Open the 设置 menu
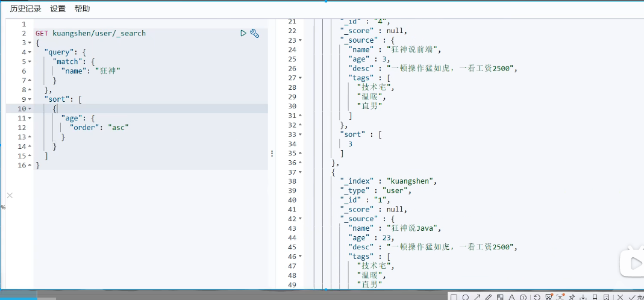 tap(58, 8)
